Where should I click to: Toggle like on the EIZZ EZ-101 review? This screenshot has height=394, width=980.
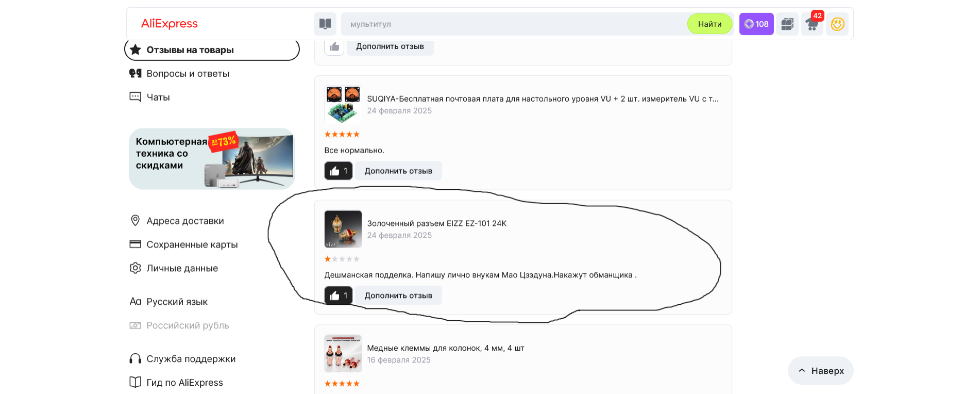click(x=339, y=295)
